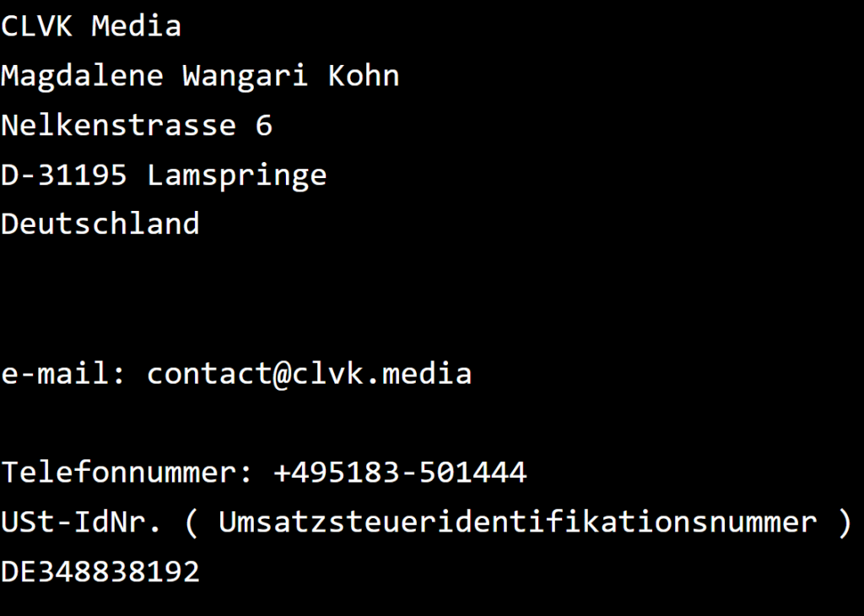The image size is (864, 616).
Task: Click the house number "6"
Action: click(264, 126)
